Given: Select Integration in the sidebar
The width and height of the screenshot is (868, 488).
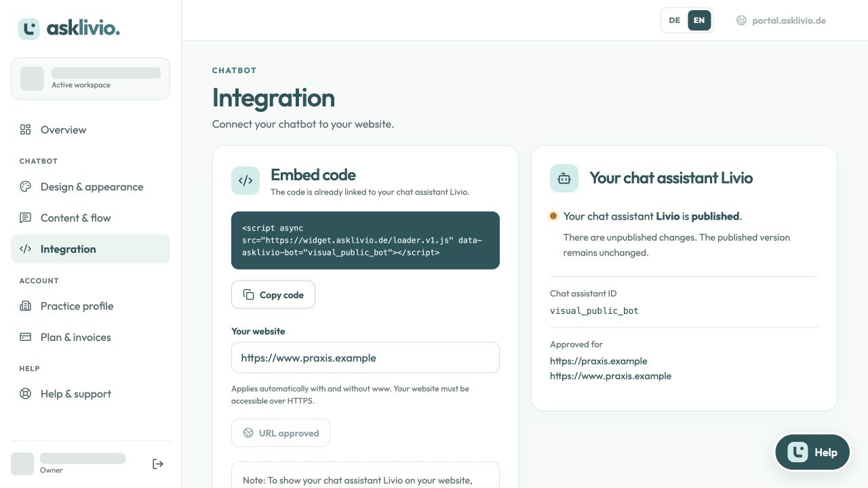Looking at the screenshot, I should click(90, 249).
